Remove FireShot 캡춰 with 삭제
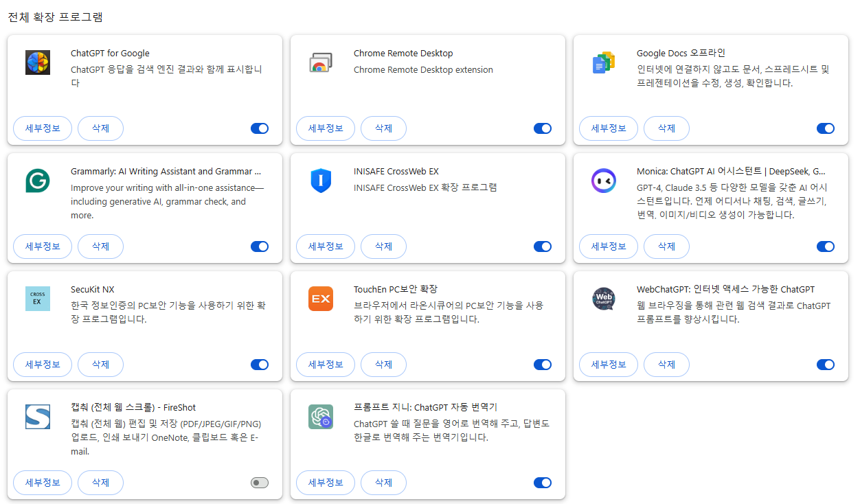 pos(100,483)
